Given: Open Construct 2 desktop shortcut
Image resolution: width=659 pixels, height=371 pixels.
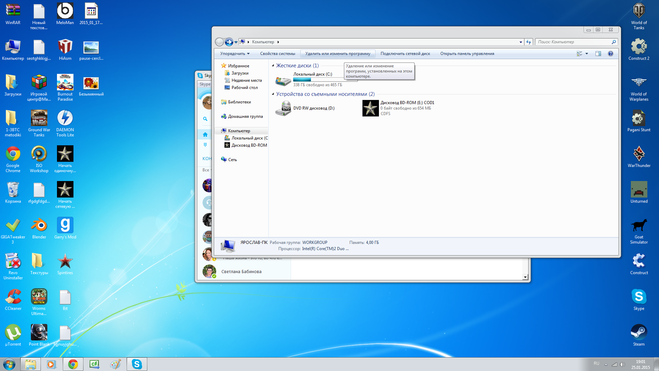Looking at the screenshot, I should click(638, 50).
